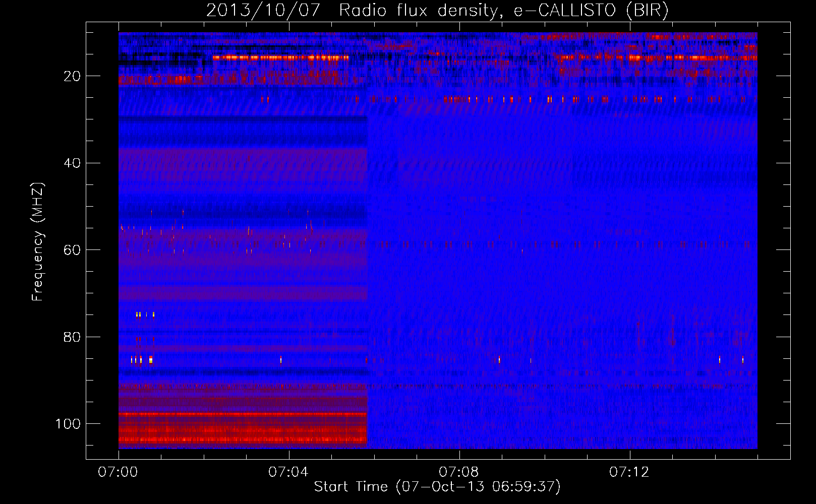The height and width of the screenshot is (504, 816).
Task: Click the '07:08' time tick label
Action: [x=459, y=472]
